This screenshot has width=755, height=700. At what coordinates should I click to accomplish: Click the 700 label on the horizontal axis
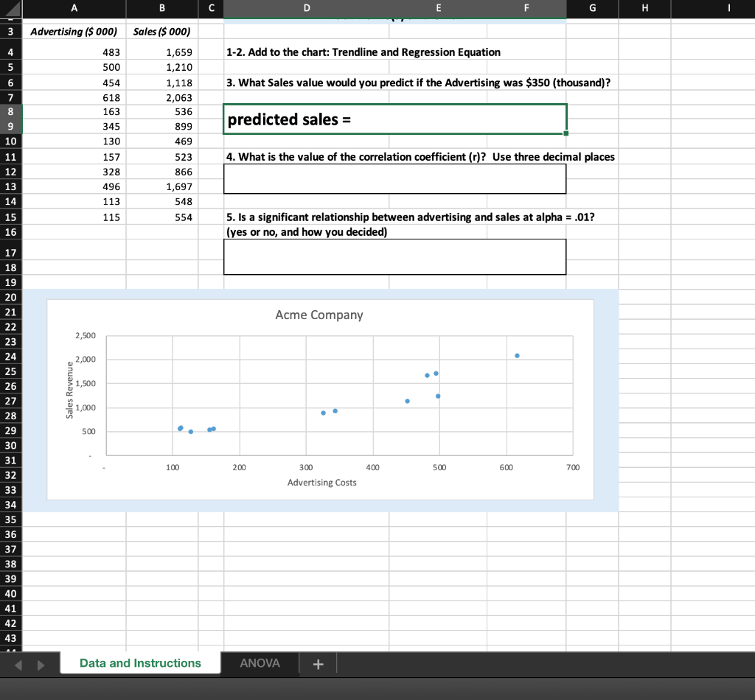click(x=572, y=467)
